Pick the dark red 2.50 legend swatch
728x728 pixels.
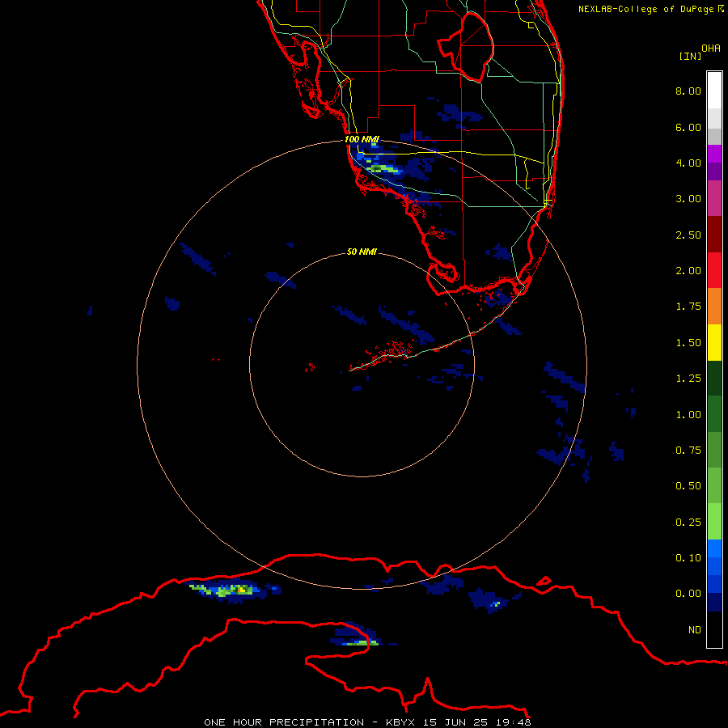714,235
